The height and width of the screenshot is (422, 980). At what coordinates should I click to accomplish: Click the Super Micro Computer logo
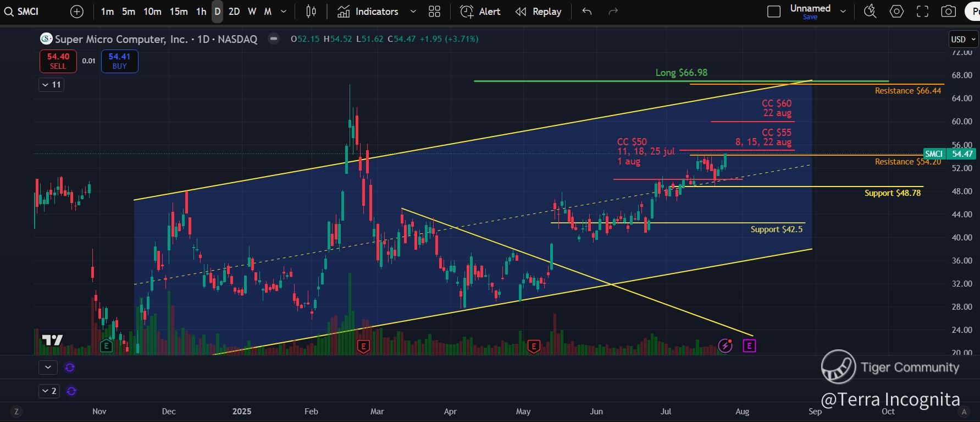coord(46,39)
